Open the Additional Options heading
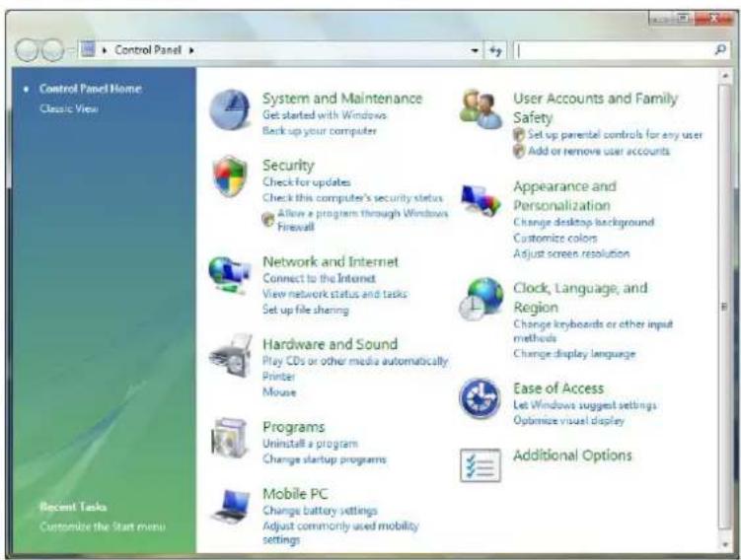 coord(572,455)
